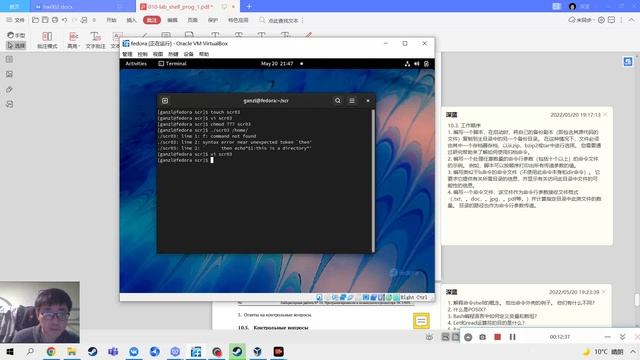Open the terminal hamburger menu
Screen dimensions: 640x360
pos(352,100)
